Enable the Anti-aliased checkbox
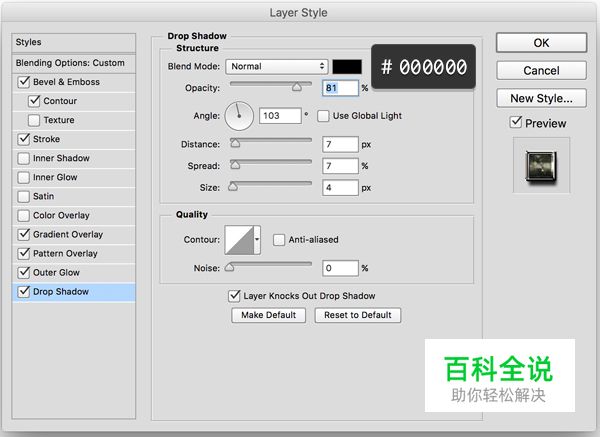The width and height of the screenshot is (600, 437). click(x=279, y=240)
